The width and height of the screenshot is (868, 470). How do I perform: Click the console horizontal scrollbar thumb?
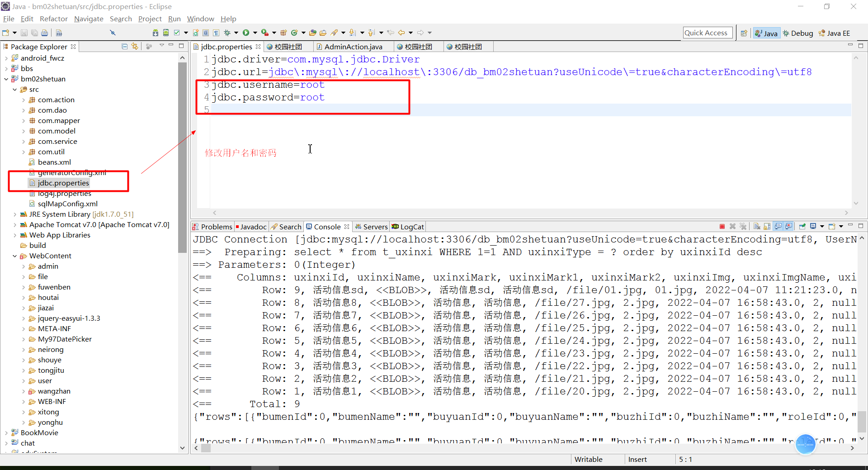point(206,448)
